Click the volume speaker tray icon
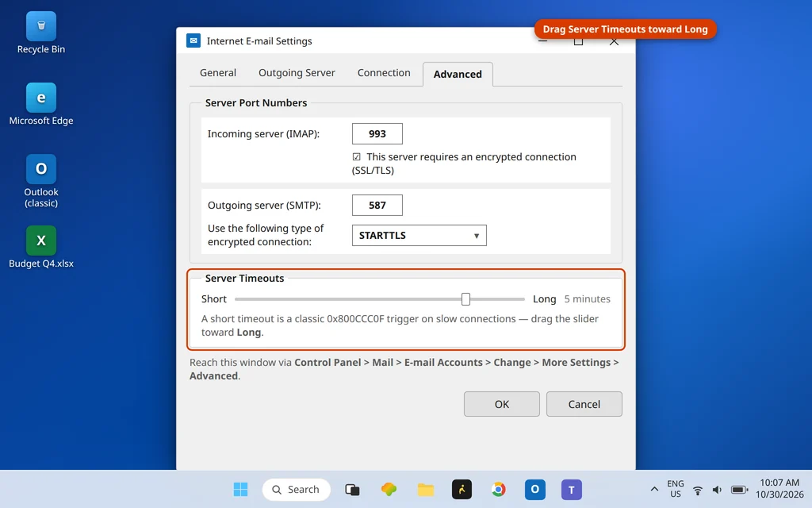812x508 pixels. [717, 489]
